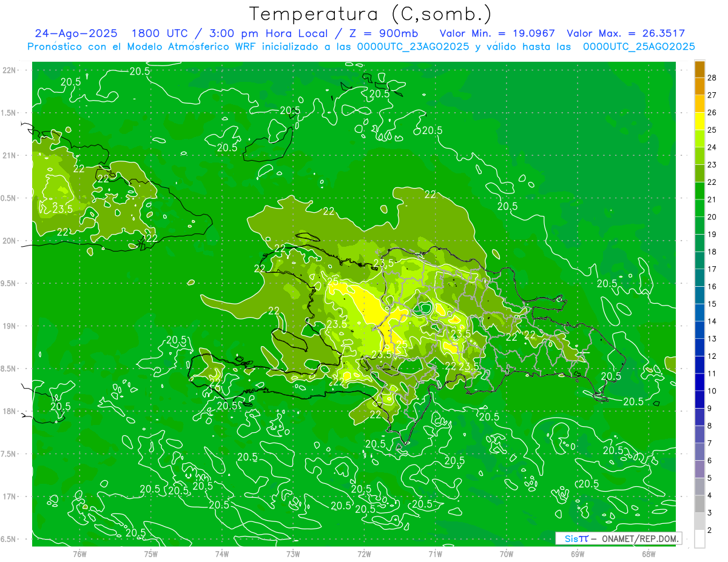Click the legend value label 24
Screen dimensions: 728x562
tap(712, 147)
